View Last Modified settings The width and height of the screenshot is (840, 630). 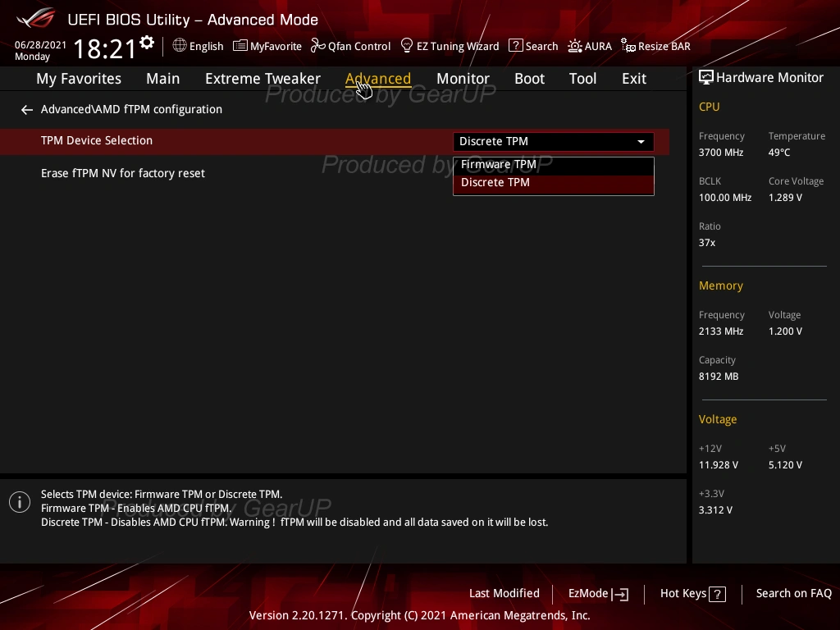click(504, 593)
